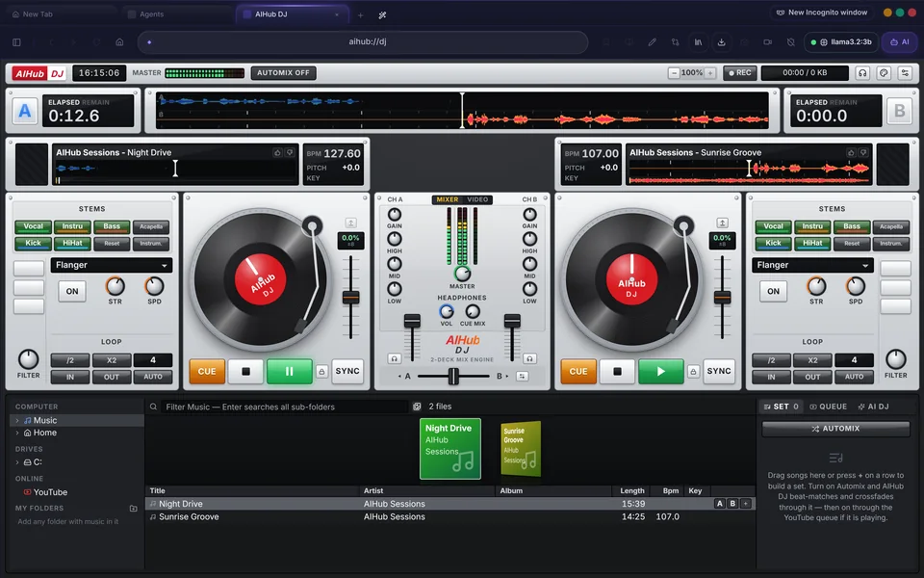Image resolution: width=924 pixels, height=578 pixels.
Task: Click SYNC on deck B
Action: 719,371
